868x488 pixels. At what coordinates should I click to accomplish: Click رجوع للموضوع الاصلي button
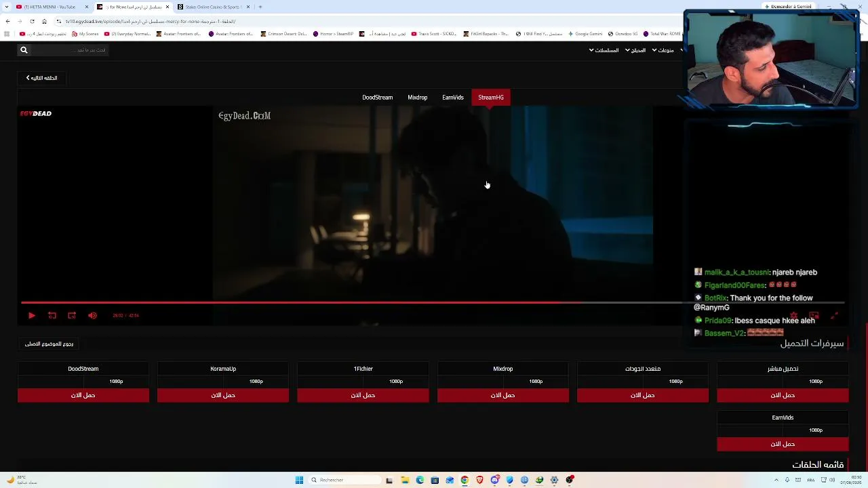coord(49,344)
